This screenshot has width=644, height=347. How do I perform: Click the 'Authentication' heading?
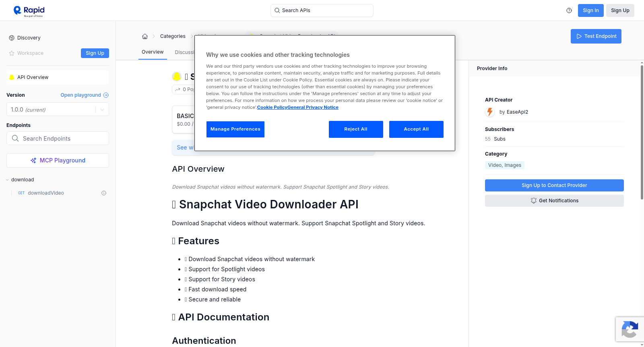coord(204,341)
